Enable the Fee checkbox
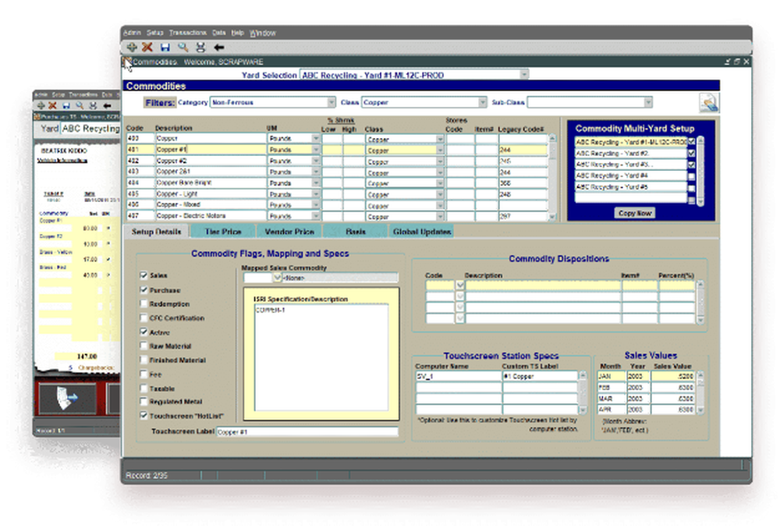Image resolution: width=780 pixels, height=532 pixels. click(x=144, y=374)
